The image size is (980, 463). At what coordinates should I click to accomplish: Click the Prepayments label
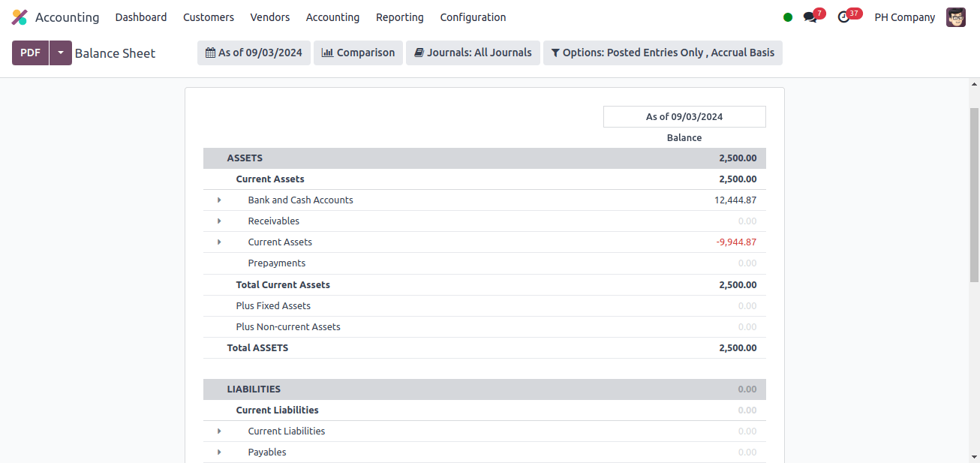point(277,263)
